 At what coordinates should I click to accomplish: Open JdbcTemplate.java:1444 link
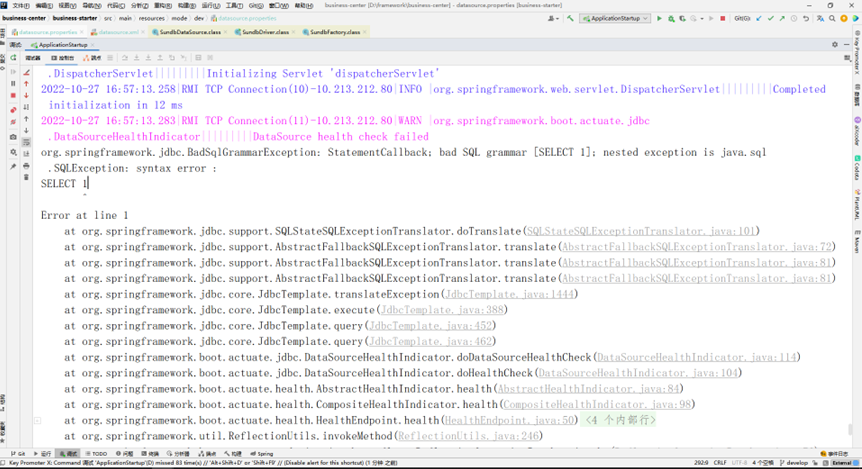(509, 294)
